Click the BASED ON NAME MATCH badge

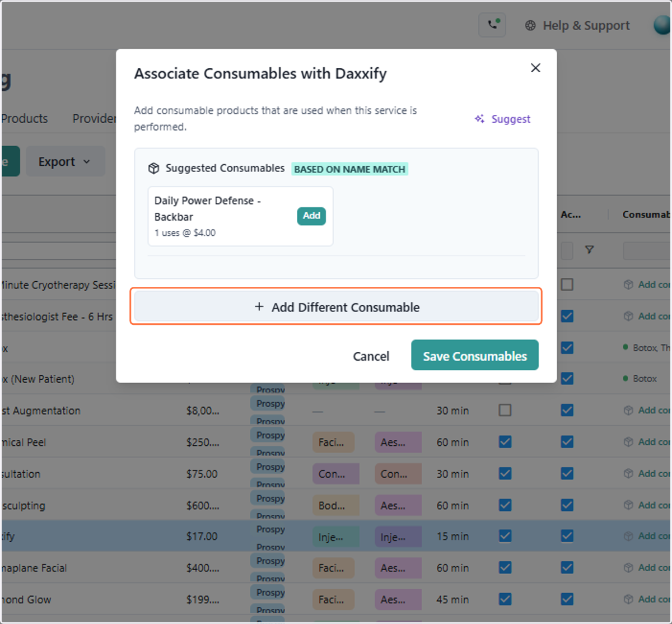tap(349, 169)
